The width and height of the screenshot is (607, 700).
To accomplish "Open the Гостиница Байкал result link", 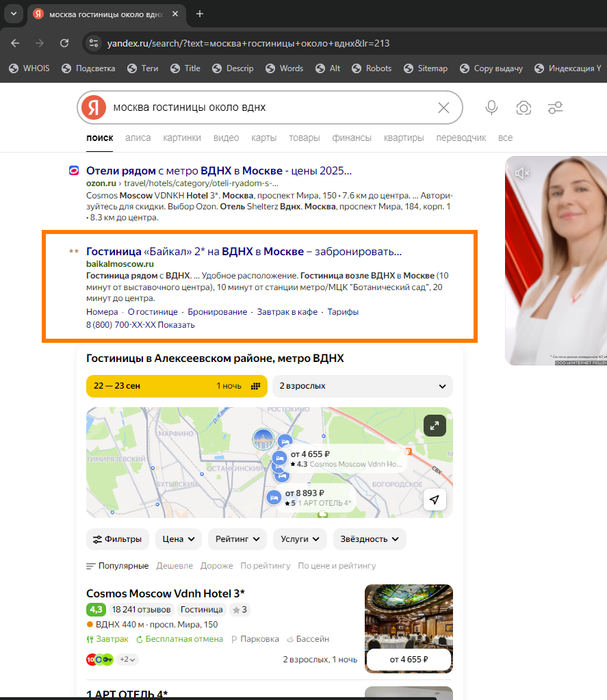I will click(244, 251).
